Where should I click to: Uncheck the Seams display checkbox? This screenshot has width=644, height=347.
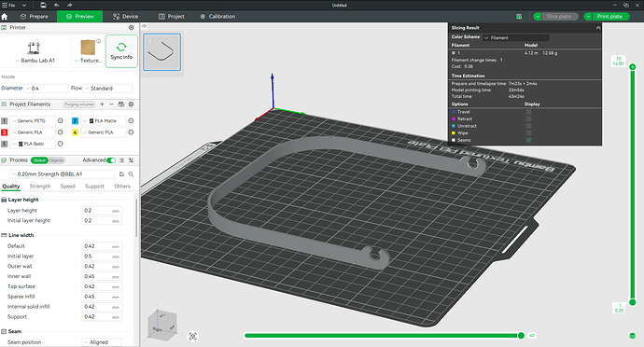528,140
